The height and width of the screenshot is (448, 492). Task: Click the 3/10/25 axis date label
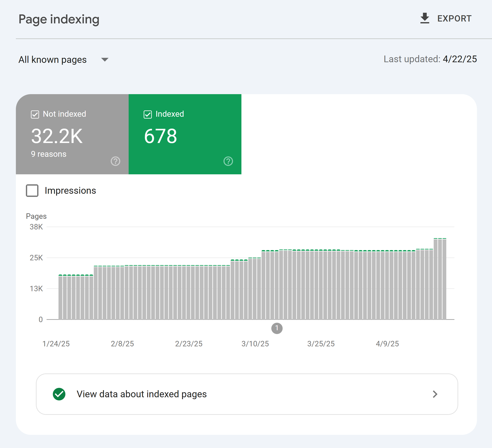255,344
